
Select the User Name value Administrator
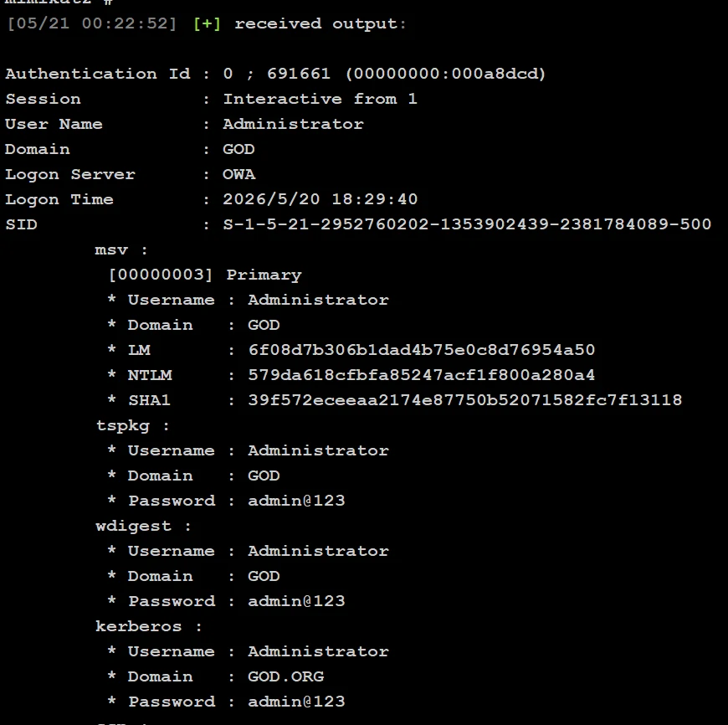tap(293, 124)
